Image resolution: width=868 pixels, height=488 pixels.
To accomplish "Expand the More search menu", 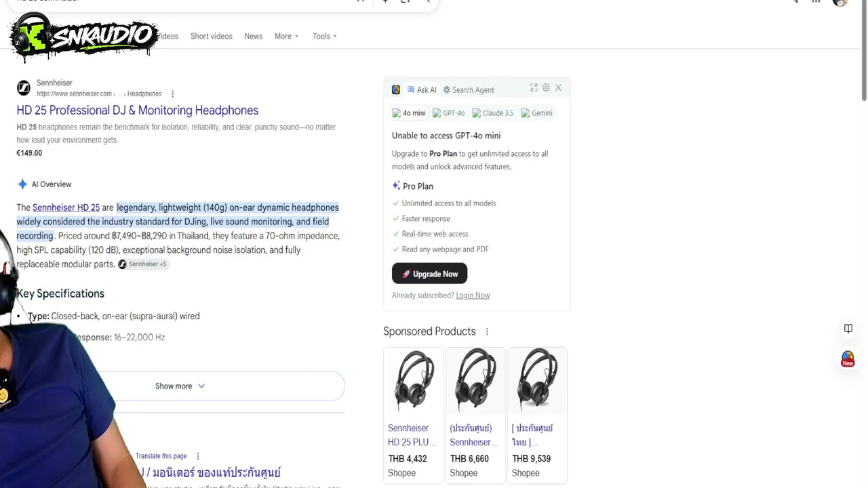I will tap(286, 36).
